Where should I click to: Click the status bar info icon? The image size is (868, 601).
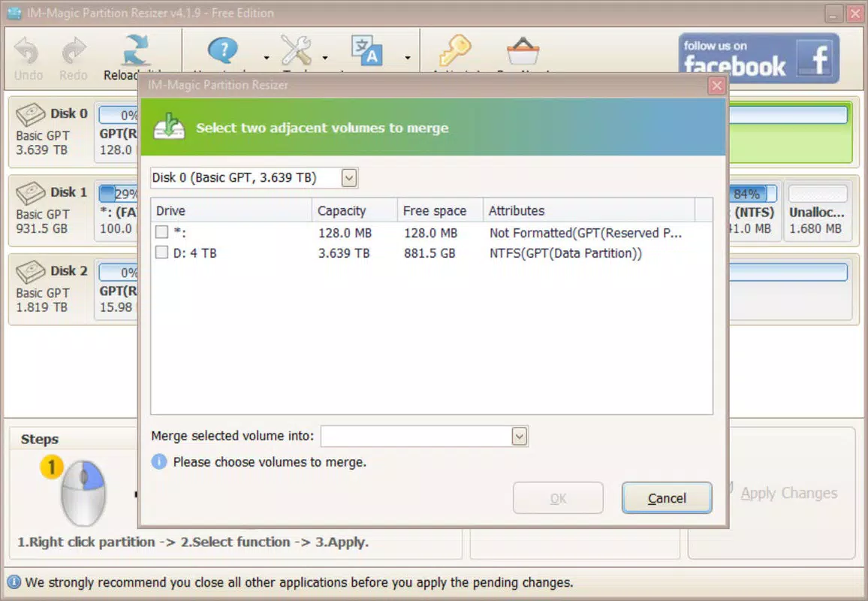click(14, 582)
